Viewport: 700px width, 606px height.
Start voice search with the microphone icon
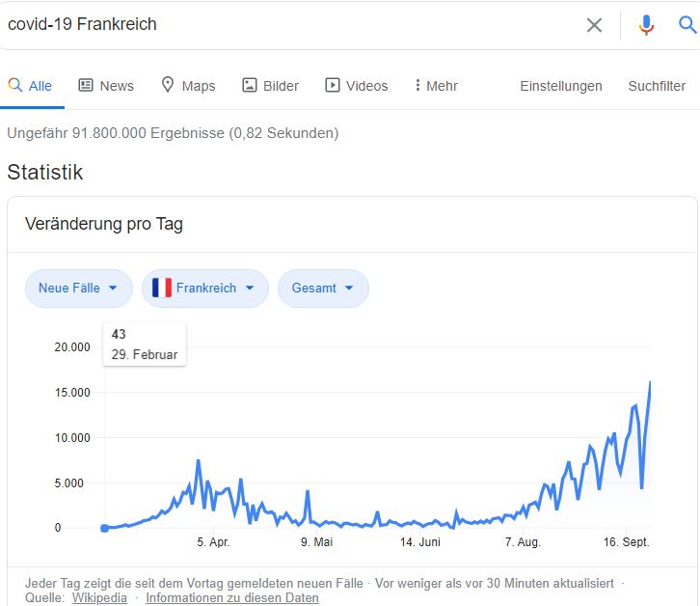[x=646, y=25]
